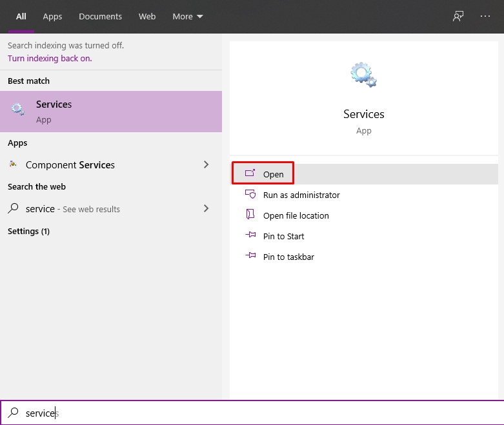The height and width of the screenshot is (425, 504).
Task: Turn indexing back on link
Action: 50,59
